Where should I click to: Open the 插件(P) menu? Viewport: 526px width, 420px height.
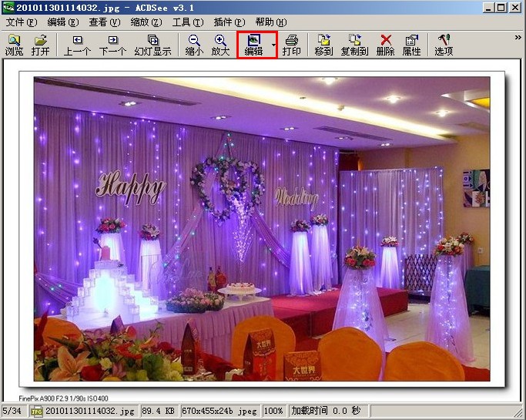(229, 22)
